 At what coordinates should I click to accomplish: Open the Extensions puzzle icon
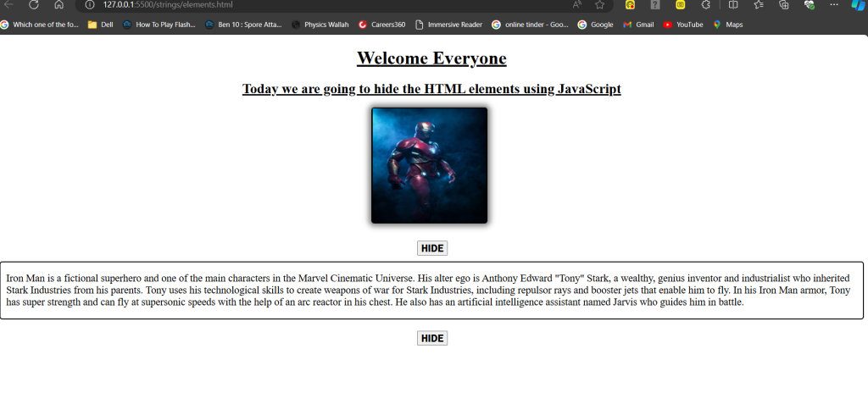(706, 4)
